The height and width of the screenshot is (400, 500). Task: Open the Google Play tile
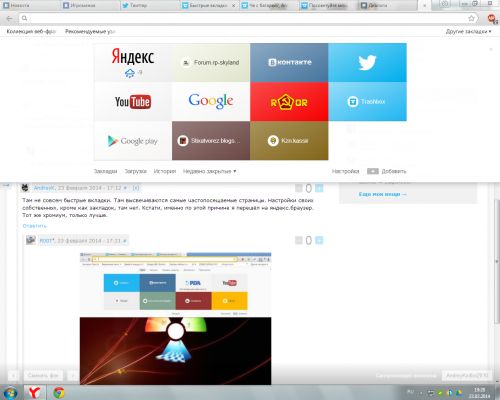click(133, 141)
